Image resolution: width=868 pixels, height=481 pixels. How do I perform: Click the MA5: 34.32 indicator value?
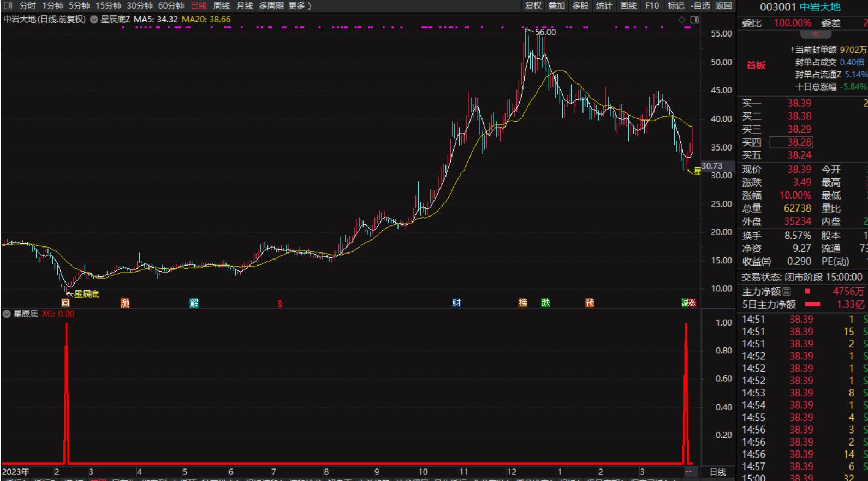coord(156,19)
